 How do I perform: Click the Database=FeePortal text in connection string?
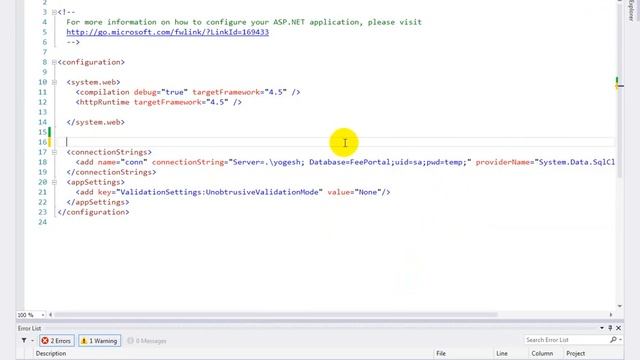click(x=351, y=162)
